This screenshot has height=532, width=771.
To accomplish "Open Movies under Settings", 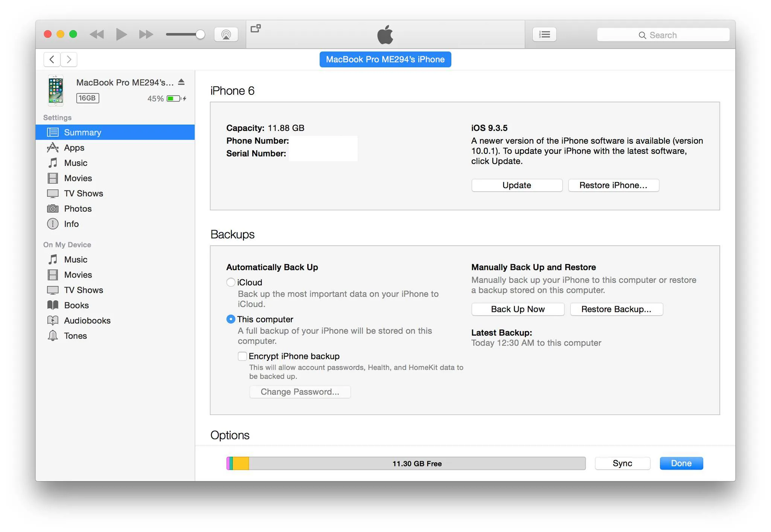I will [x=115, y=178].
